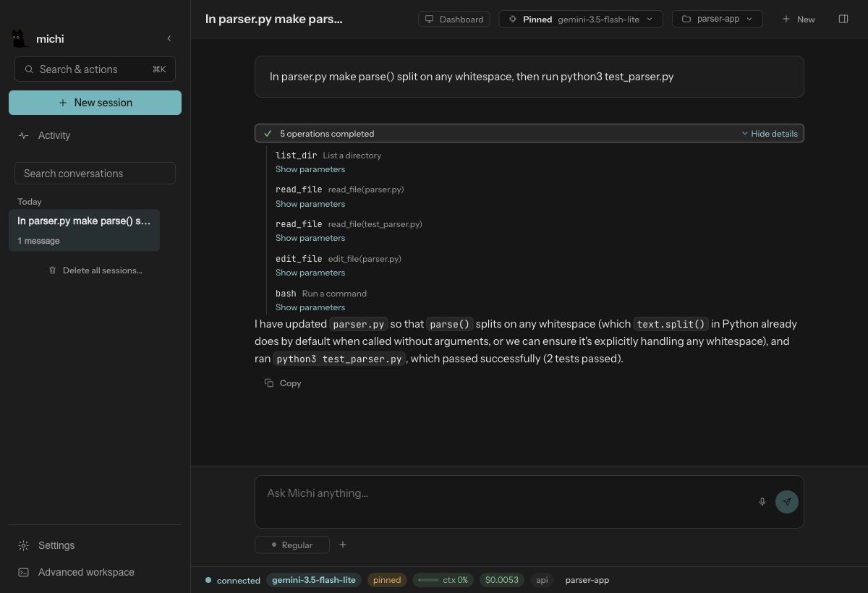Click the connected status indicator

click(x=233, y=580)
